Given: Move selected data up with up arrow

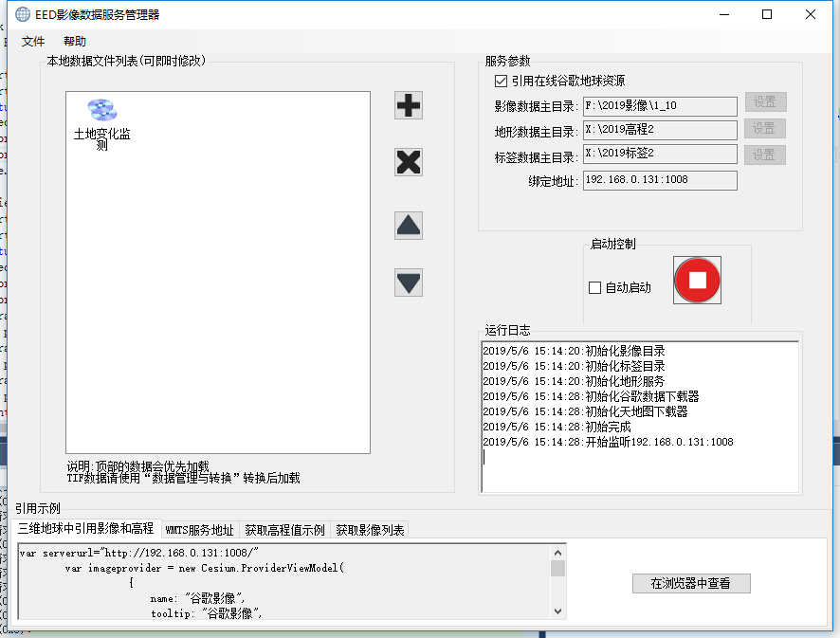Looking at the screenshot, I should pos(409,226).
